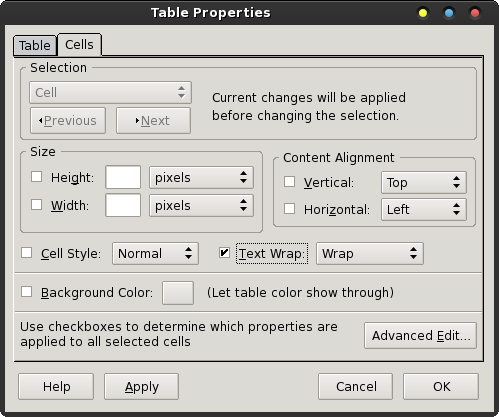Enable the Background Color checkbox
The height and width of the screenshot is (417, 499).
(26, 292)
